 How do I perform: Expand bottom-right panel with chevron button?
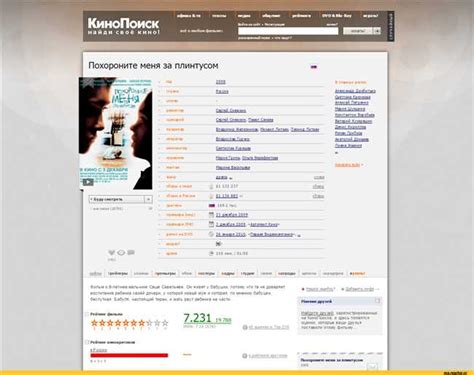[372, 367]
